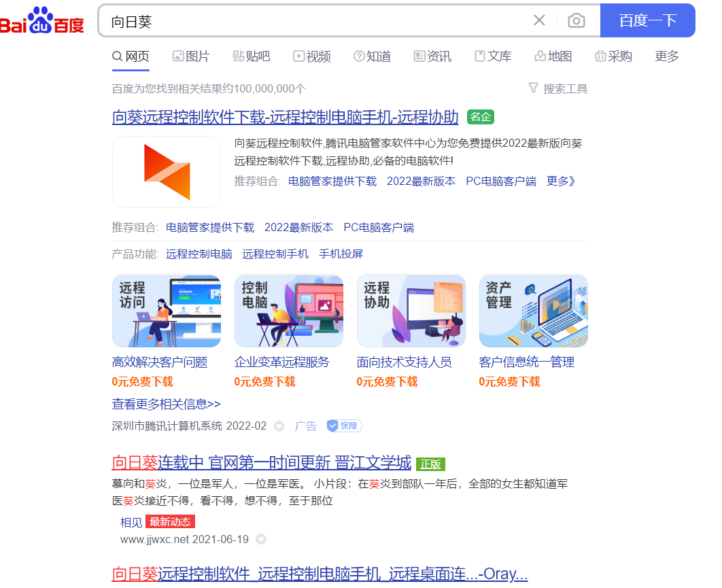Open 电脑管家提供下载 link beside logo
The width and height of the screenshot is (722, 588).
click(332, 181)
